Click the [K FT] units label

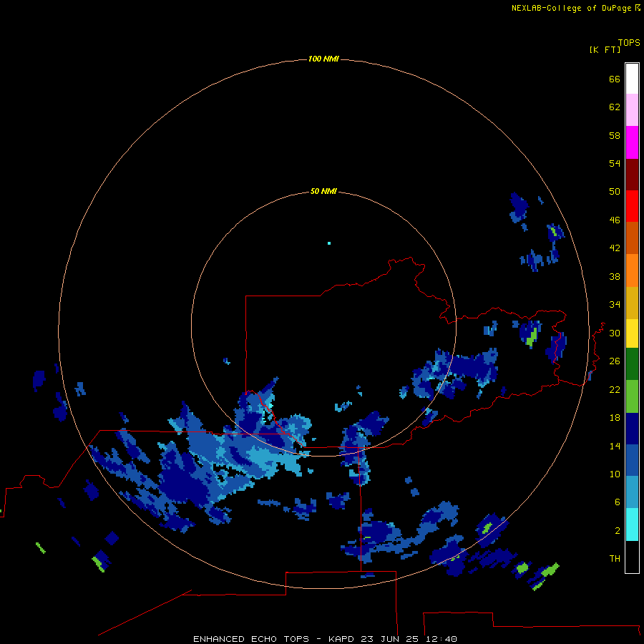(x=605, y=50)
